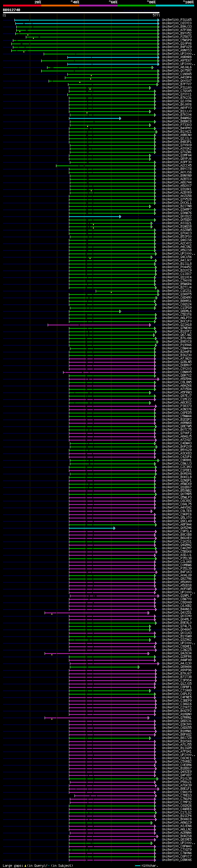Click last hit label UniRef100_C6NK46
The height and width of the screenshot is (868, 197).
click(x=177, y=860)
